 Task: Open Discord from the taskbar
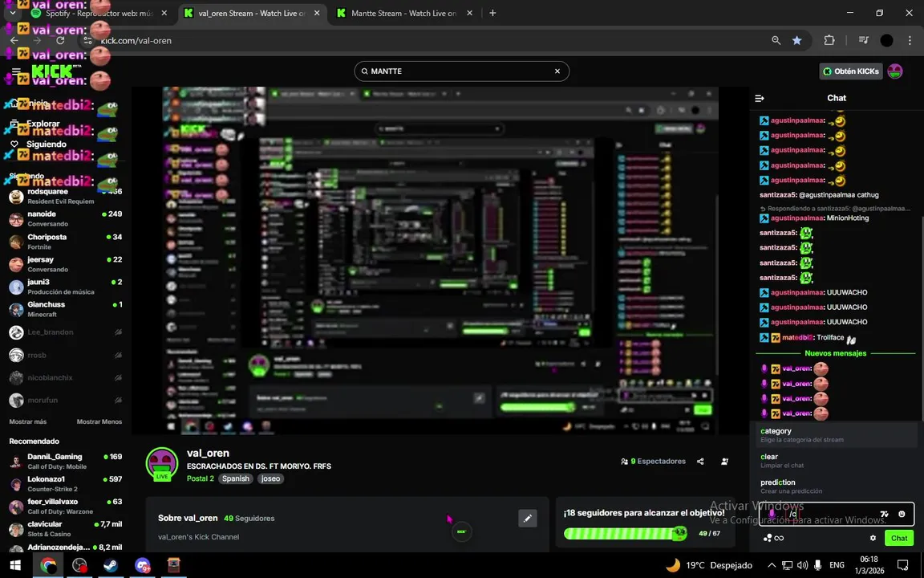(x=142, y=565)
